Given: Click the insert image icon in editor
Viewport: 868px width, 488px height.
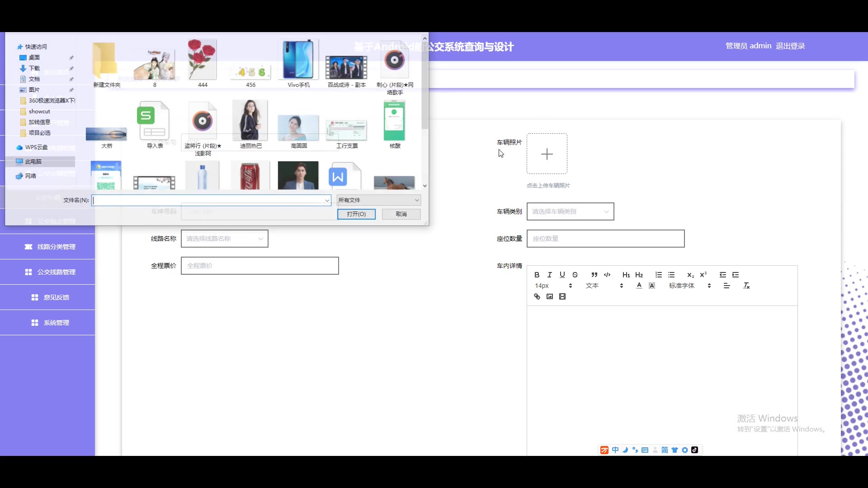Looking at the screenshot, I should (x=549, y=296).
